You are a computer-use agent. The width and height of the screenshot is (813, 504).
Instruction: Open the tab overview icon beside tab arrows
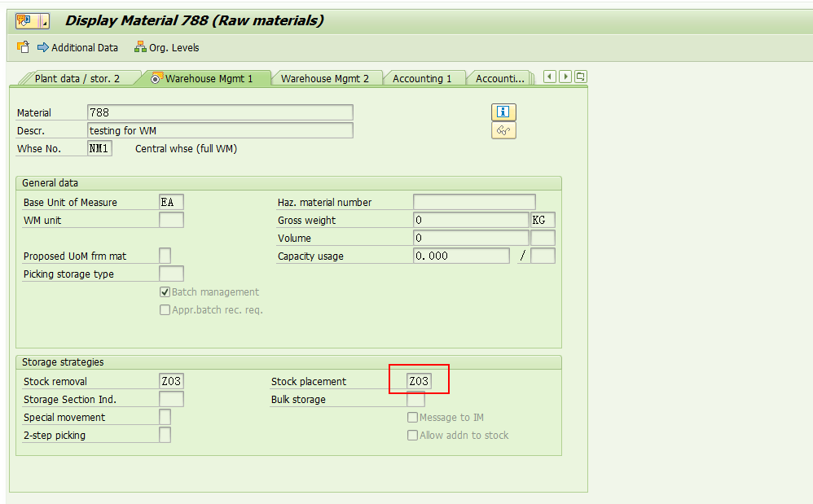point(580,75)
